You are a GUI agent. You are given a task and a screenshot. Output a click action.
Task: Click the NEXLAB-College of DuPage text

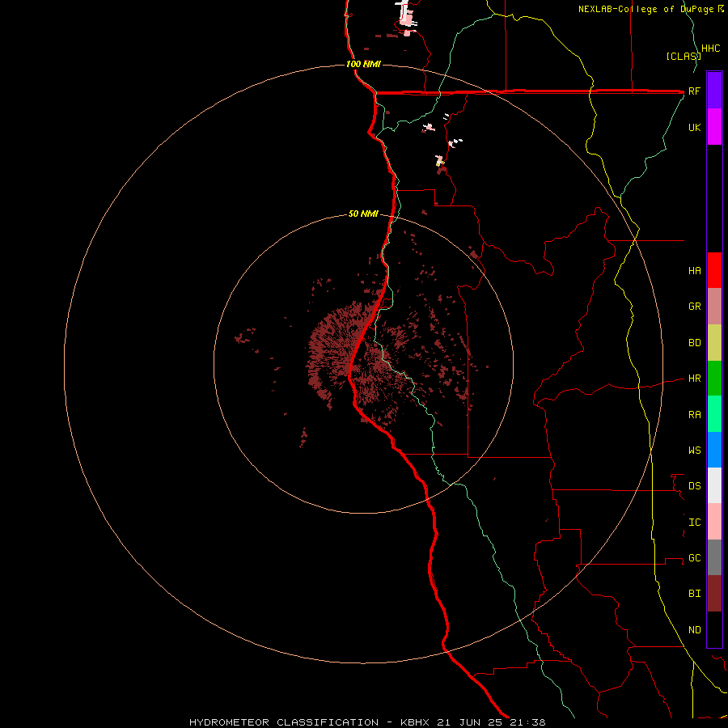645,9
